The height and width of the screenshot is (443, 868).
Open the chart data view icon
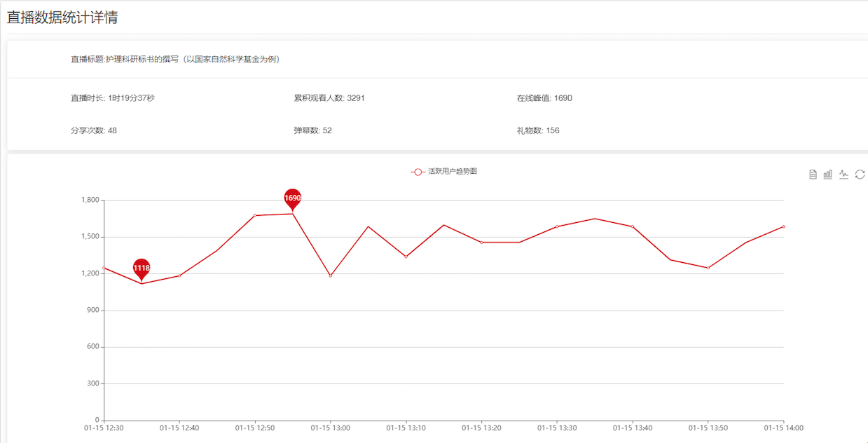[813, 175]
